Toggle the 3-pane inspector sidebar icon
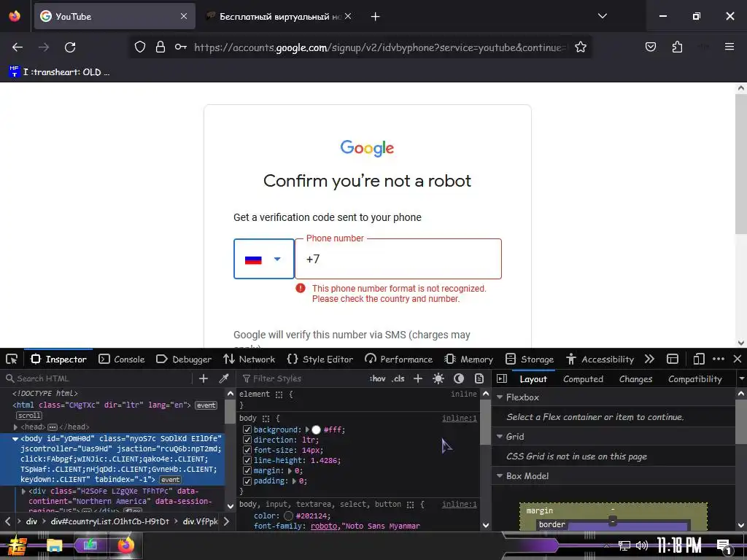The height and width of the screenshot is (560, 747). point(502,378)
